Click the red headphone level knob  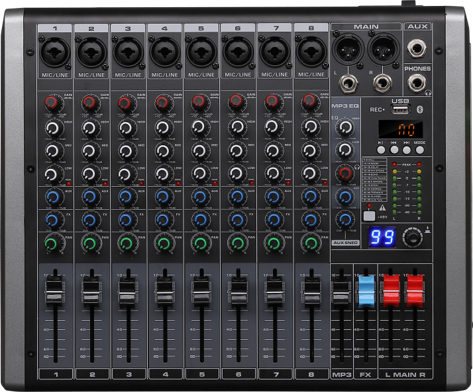[x=345, y=173]
